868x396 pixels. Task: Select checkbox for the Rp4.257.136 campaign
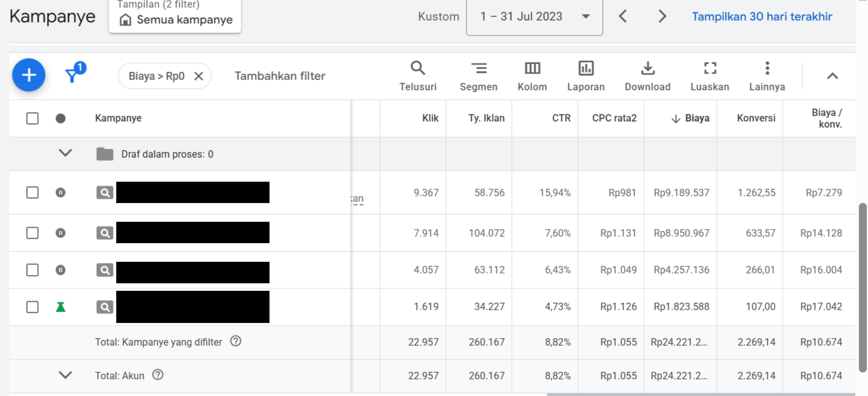coord(32,270)
